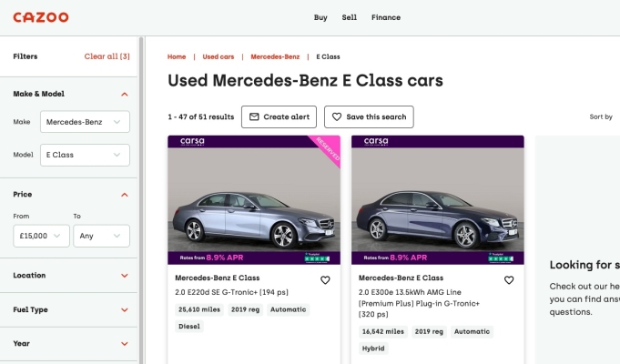Click Trustpilot rating badge on E300e image

501,258
